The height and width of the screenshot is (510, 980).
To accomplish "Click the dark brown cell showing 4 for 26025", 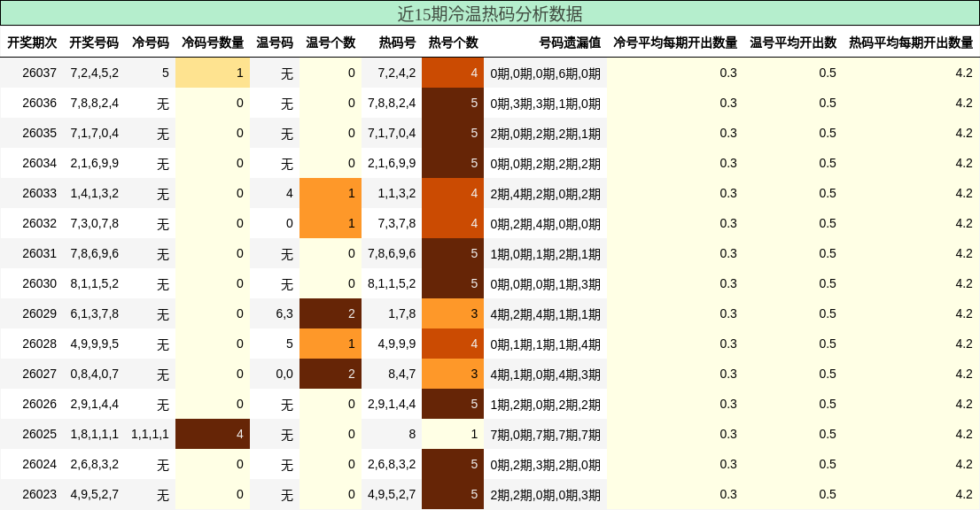I will (212, 434).
